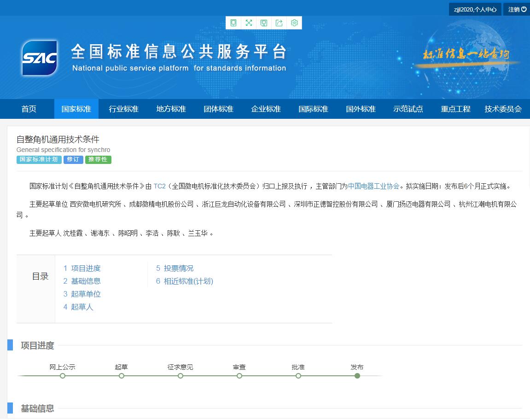Viewport: 530px width, 420px height.
Task: Click the 发布 progress timeline node
Action: click(x=357, y=376)
